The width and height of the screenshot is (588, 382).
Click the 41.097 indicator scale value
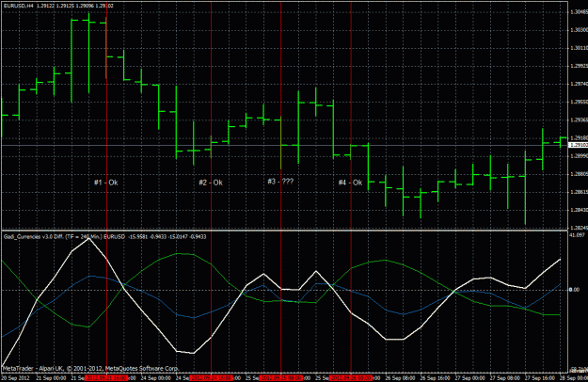pyautogui.click(x=577, y=235)
